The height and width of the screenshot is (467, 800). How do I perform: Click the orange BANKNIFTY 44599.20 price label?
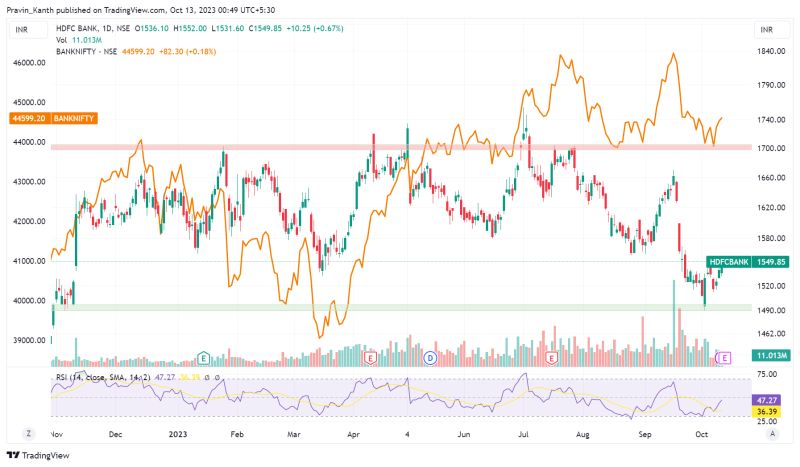coord(54,118)
